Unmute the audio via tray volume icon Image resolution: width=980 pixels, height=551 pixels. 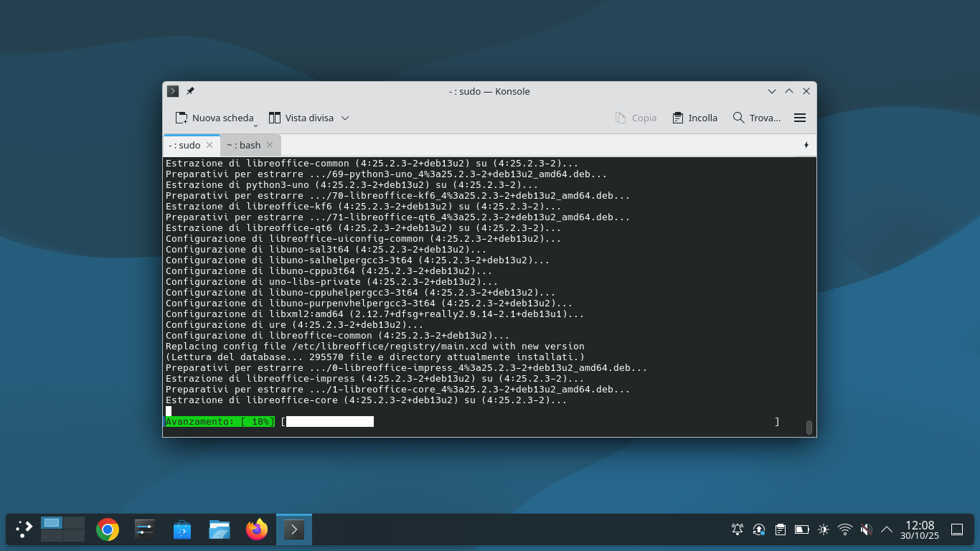(x=866, y=529)
